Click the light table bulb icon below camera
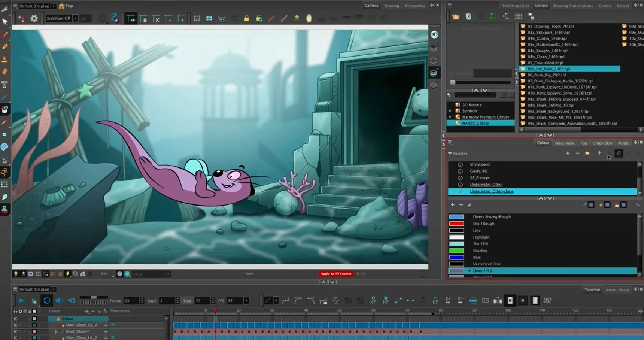This screenshot has width=644, height=340. pyautogui.click(x=16, y=274)
